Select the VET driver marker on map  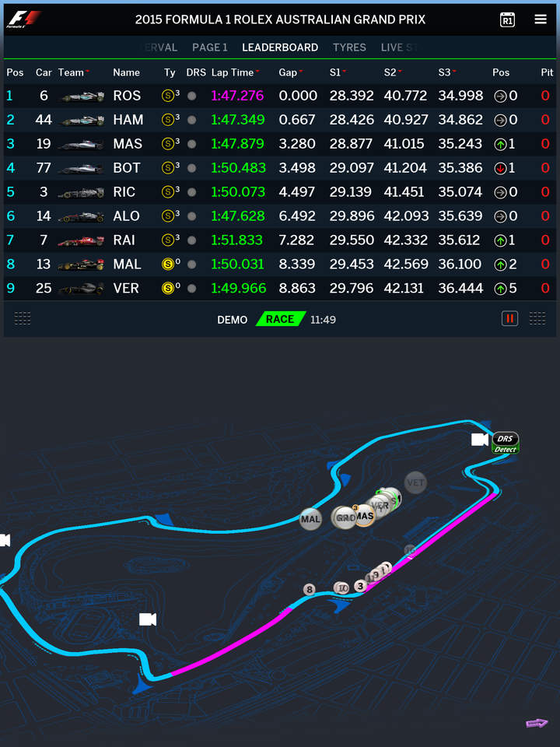click(x=415, y=483)
